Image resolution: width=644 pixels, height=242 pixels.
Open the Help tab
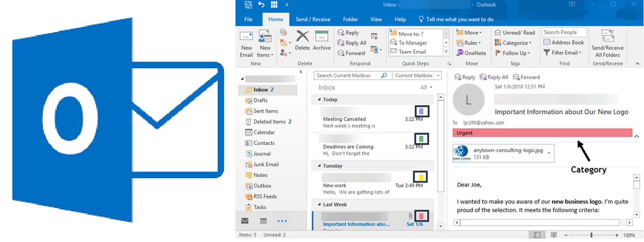(x=400, y=19)
